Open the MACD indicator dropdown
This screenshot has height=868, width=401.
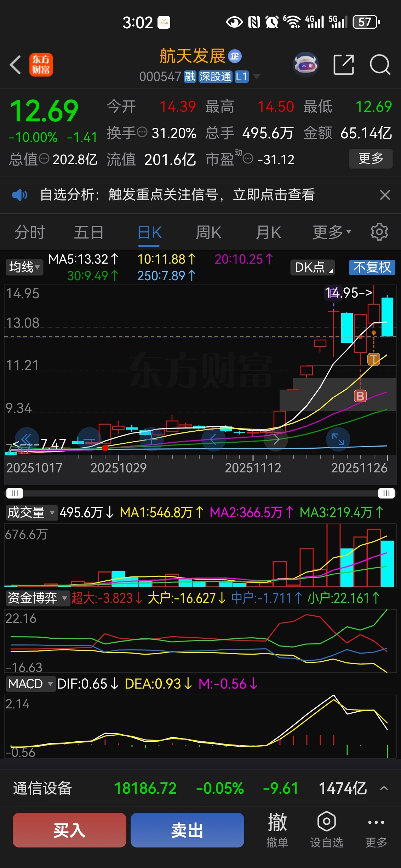tap(30, 684)
